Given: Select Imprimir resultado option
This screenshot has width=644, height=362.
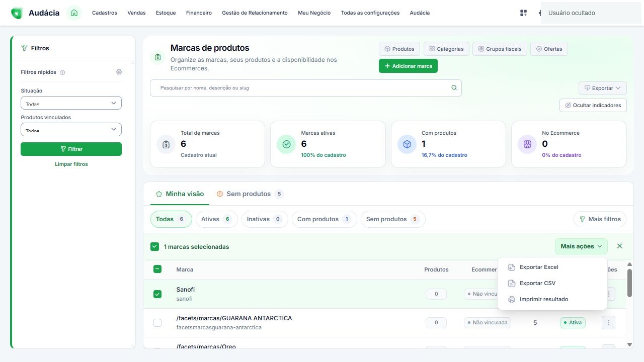Looking at the screenshot, I should coord(552,299).
